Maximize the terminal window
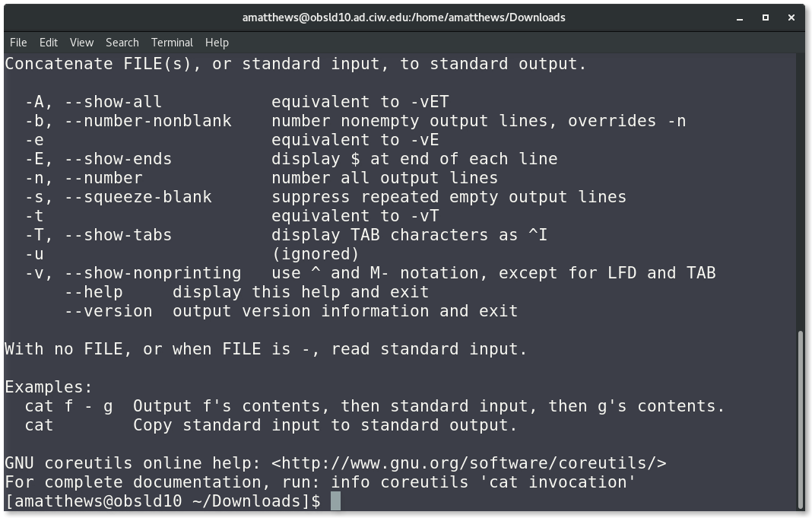812x518 pixels. point(766,17)
